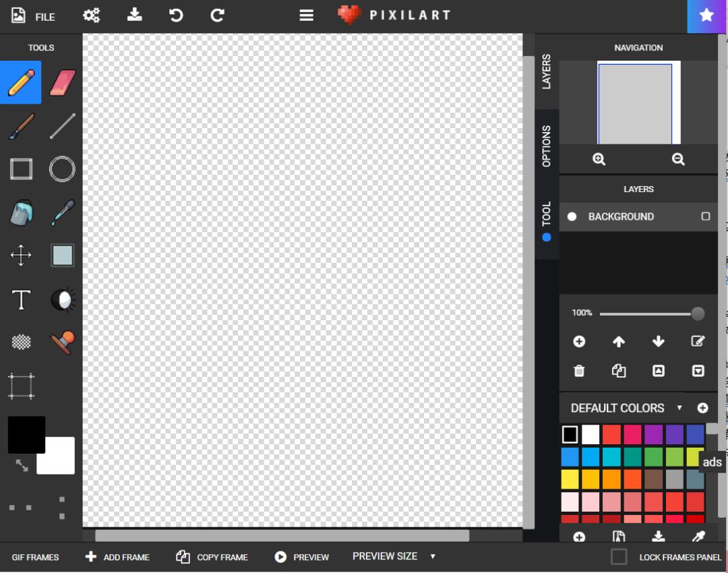Select the Text tool

(x=21, y=299)
